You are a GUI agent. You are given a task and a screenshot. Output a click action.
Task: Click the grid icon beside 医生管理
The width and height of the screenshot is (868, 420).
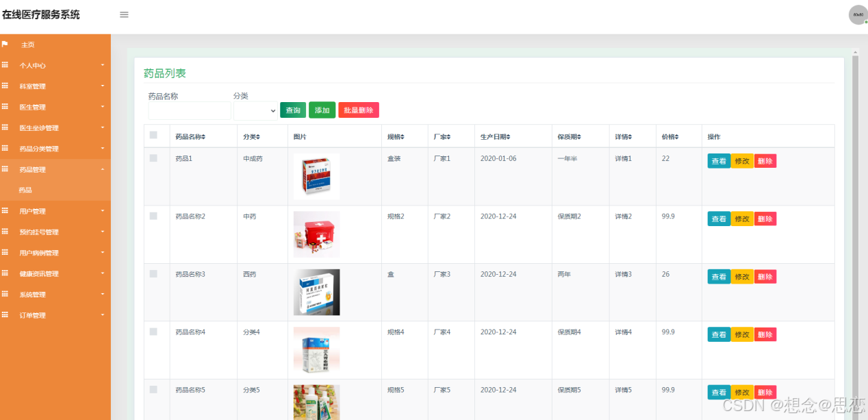coord(5,107)
